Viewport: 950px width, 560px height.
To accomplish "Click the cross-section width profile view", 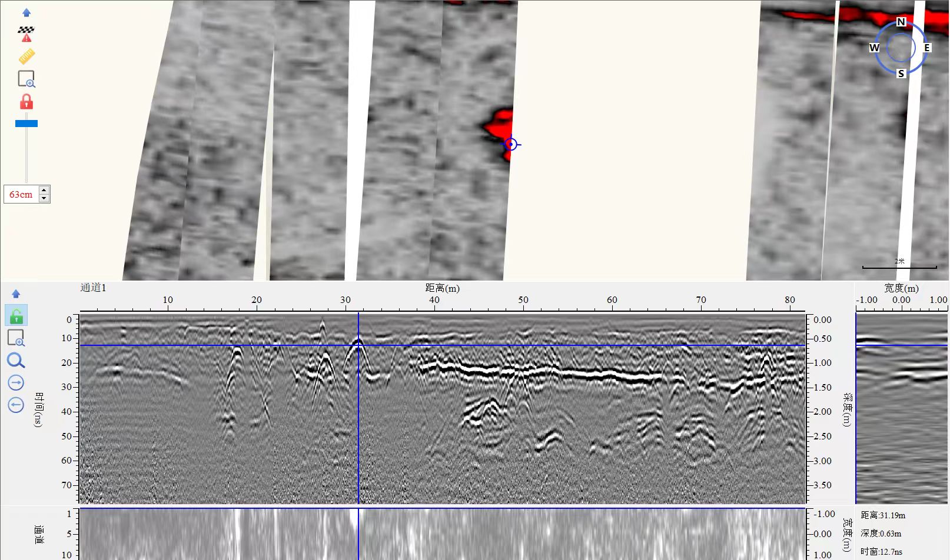I will point(901,408).
